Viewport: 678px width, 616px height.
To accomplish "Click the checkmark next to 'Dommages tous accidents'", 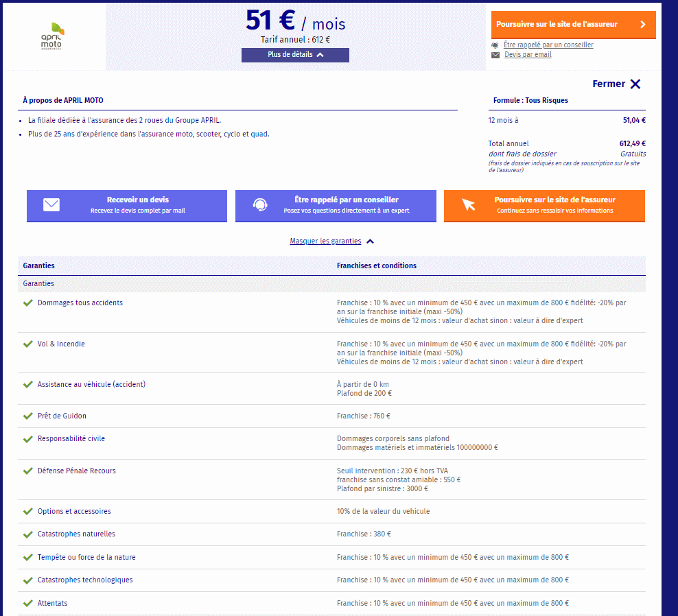I will (28, 303).
